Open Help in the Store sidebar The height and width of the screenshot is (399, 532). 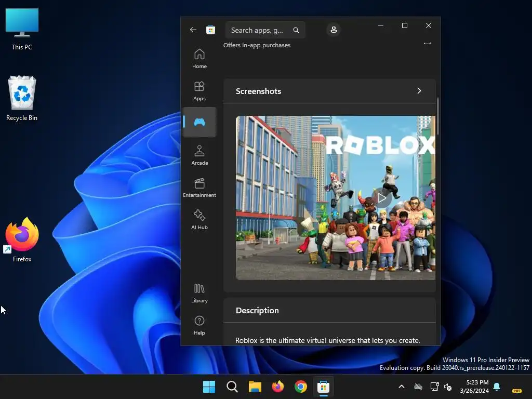(199, 325)
